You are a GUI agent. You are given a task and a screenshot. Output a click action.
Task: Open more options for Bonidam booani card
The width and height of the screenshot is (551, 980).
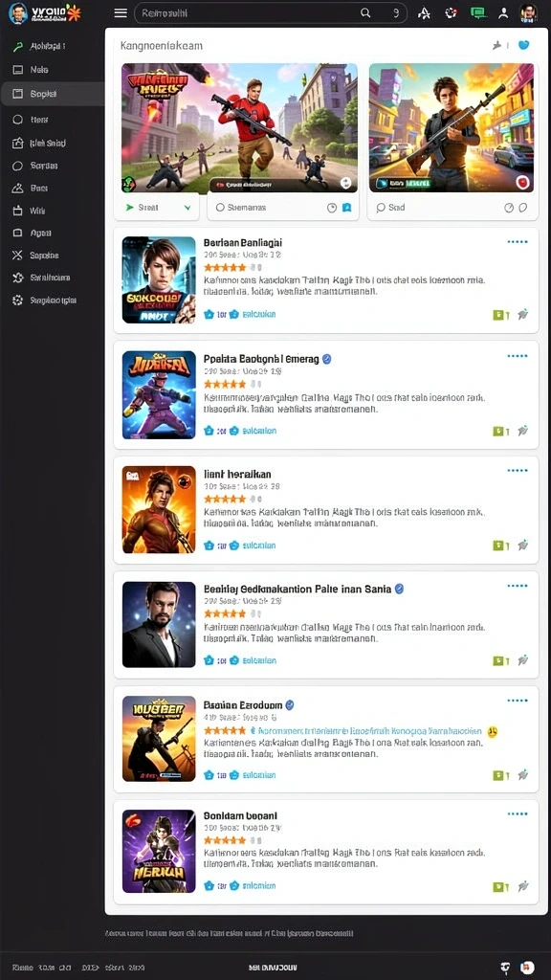(x=518, y=813)
